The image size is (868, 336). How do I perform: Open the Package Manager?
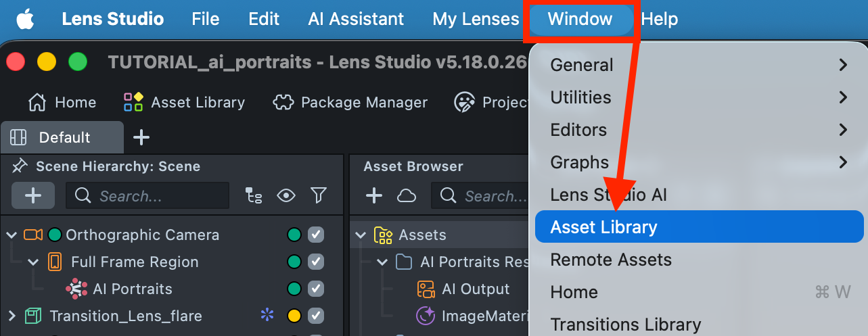pyautogui.click(x=350, y=103)
